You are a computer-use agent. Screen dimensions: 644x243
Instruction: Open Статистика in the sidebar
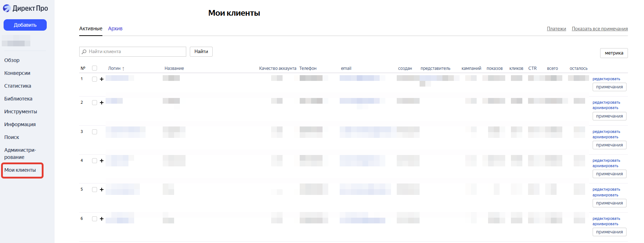[x=17, y=86]
